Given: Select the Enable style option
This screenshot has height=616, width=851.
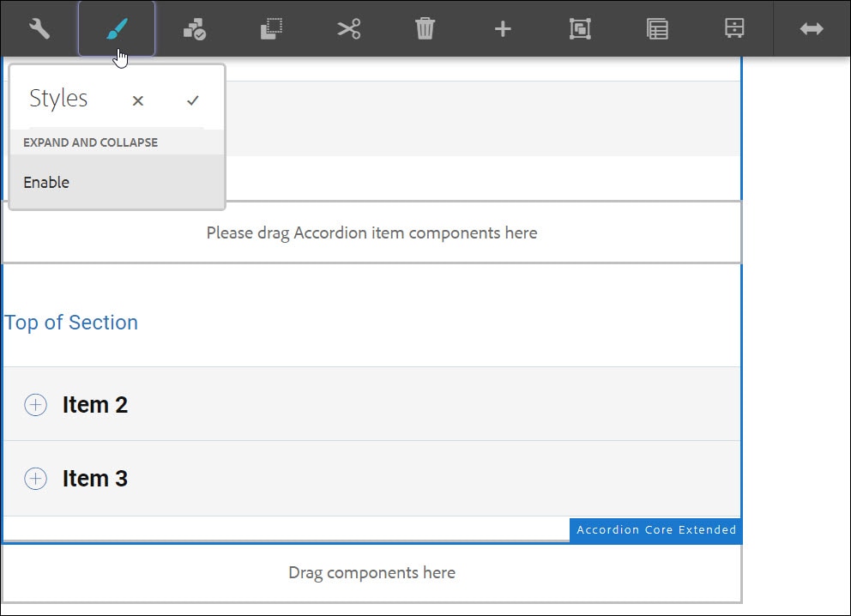Looking at the screenshot, I should coord(118,182).
